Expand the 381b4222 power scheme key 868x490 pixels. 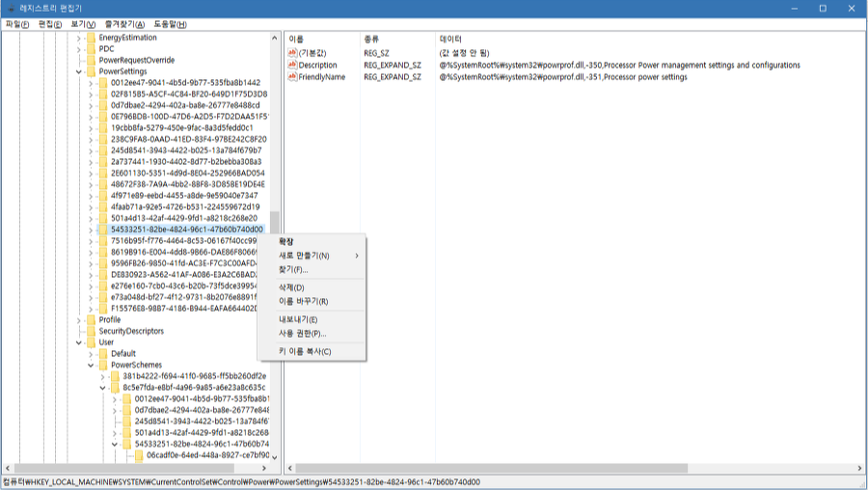(x=102, y=376)
